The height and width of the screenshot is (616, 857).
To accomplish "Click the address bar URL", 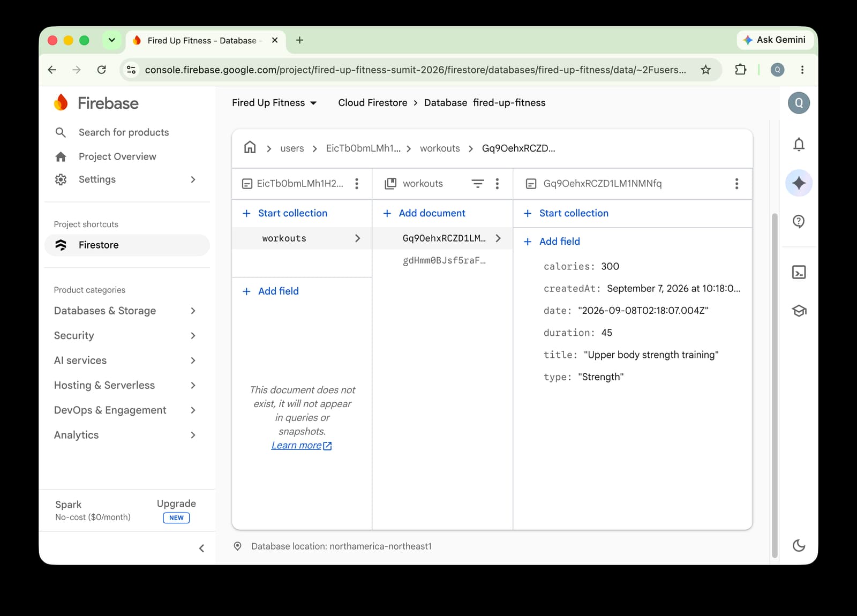I will tap(415, 70).
